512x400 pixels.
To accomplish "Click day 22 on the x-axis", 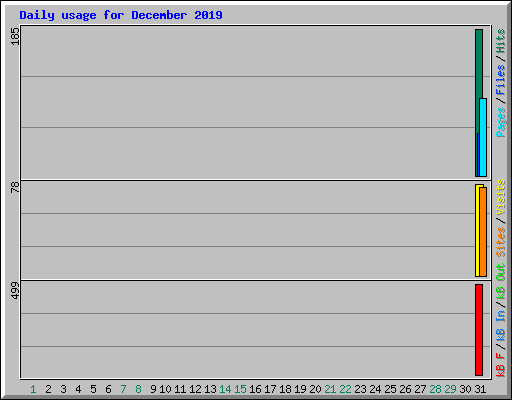I will [345, 389].
